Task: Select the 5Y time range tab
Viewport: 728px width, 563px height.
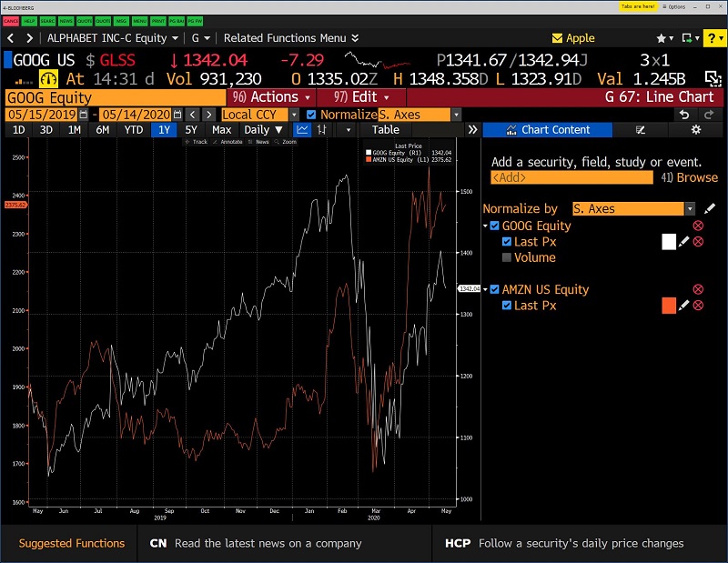Action: pyautogui.click(x=190, y=130)
